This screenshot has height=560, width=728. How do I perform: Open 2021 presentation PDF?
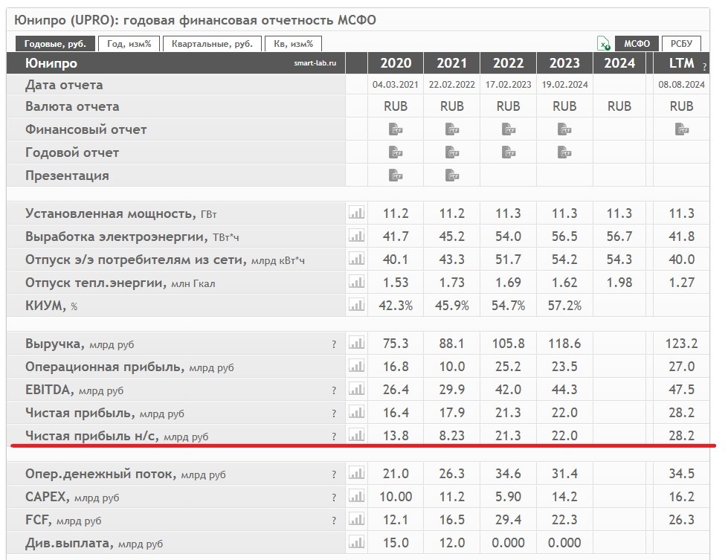click(x=452, y=176)
